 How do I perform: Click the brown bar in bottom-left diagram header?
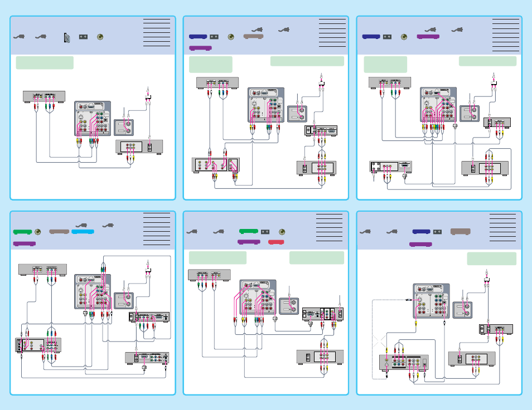[x=59, y=232]
